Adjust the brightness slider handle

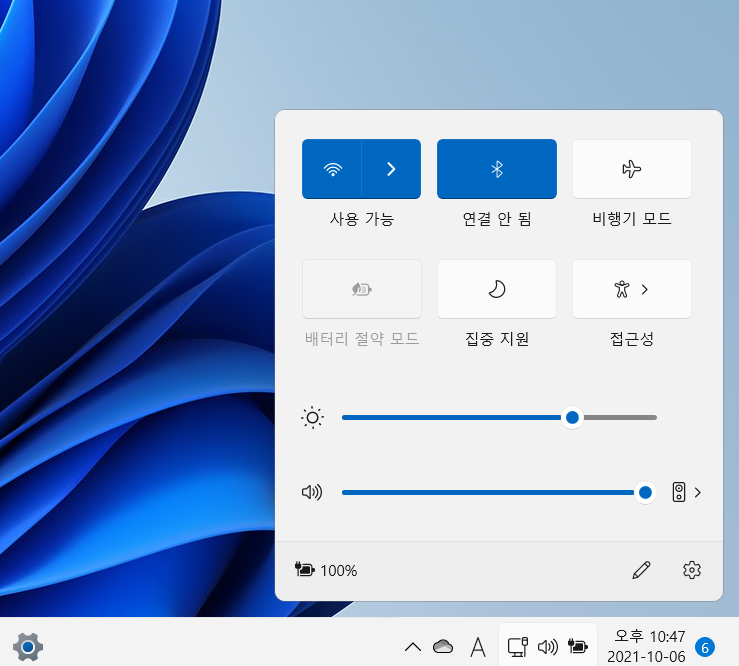click(x=572, y=417)
